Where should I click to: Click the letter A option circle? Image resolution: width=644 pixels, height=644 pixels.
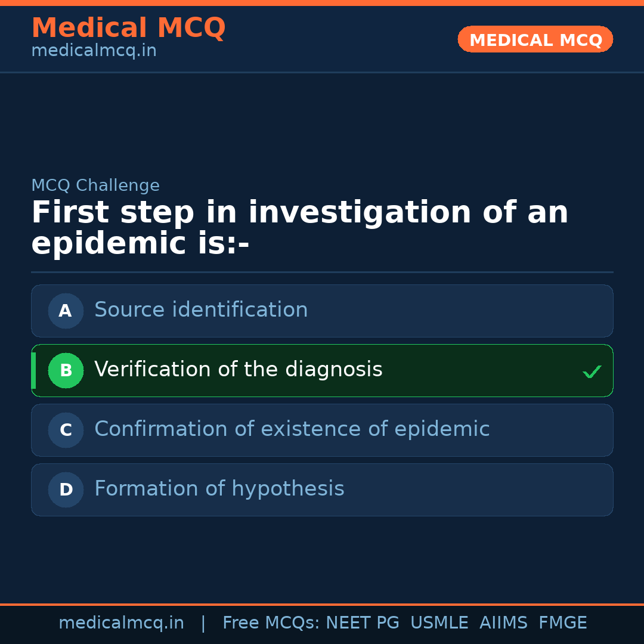pyautogui.click(x=66, y=311)
